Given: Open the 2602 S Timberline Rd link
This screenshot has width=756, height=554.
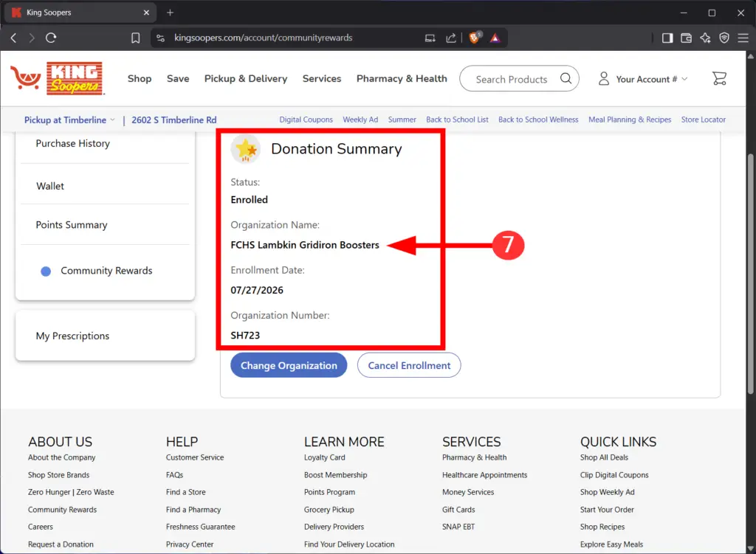Looking at the screenshot, I should pyautogui.click(x=174, y=120).
